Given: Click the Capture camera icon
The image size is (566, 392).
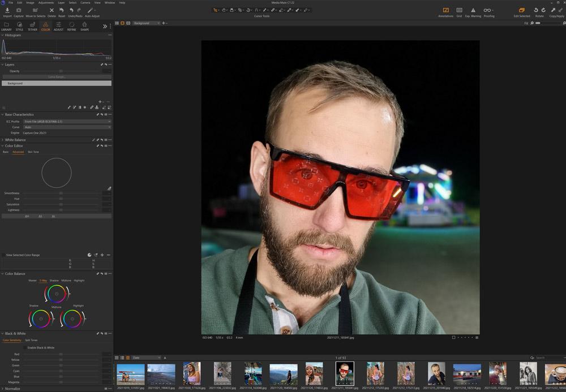Looking at the screenshot, I should tap(19, 11).
